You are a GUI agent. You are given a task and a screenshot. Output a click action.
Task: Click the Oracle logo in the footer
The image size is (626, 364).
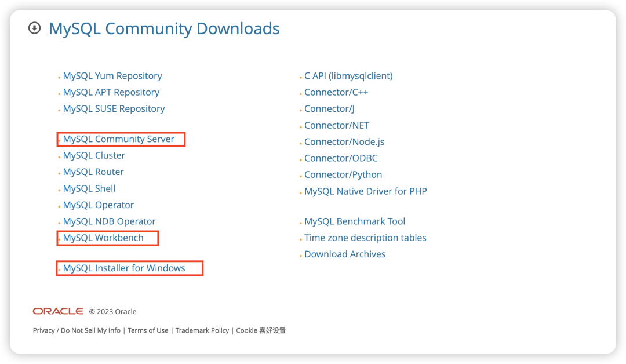click(58, 311)
